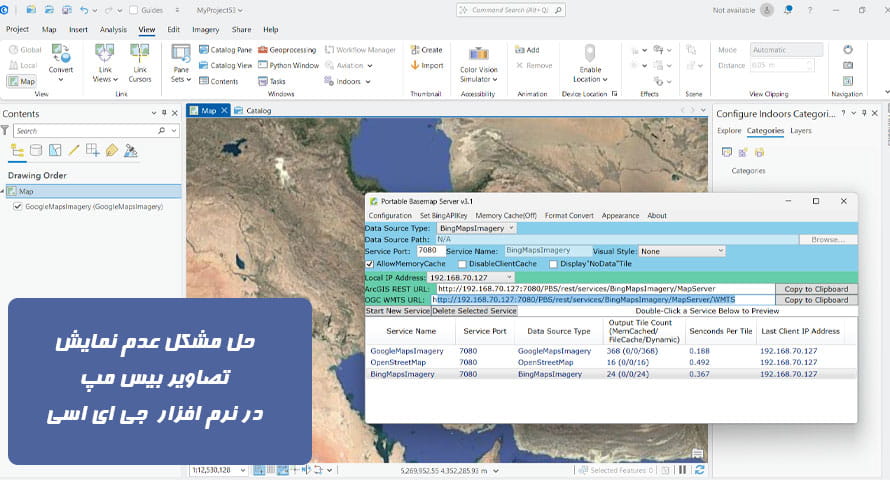Select the OpenStreetMap service row
Screen dimensions: 890x480
pyautogui.click(x=611, y=362)
